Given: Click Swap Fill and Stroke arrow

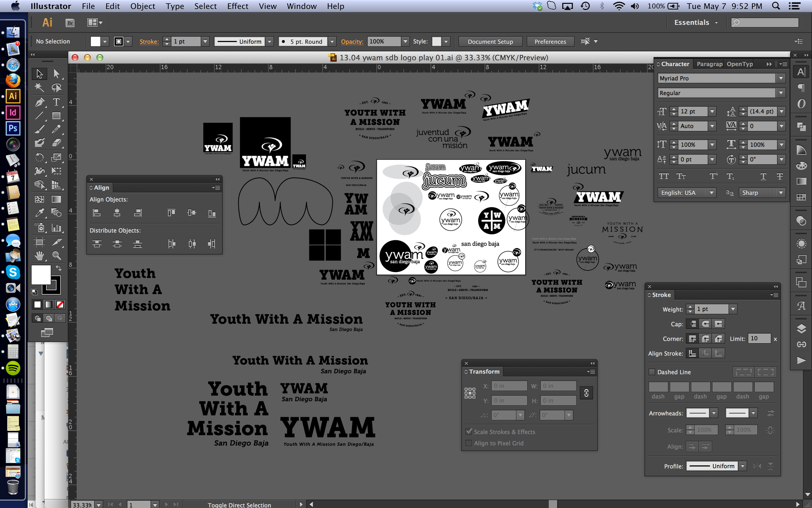Looking at the screenshot, I should click(59, 268).
